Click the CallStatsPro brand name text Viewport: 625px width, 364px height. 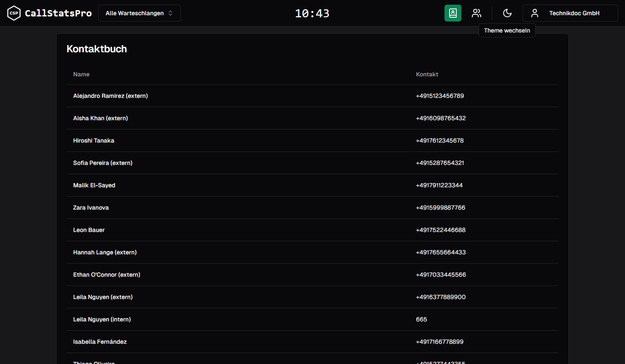coord(58,13)
